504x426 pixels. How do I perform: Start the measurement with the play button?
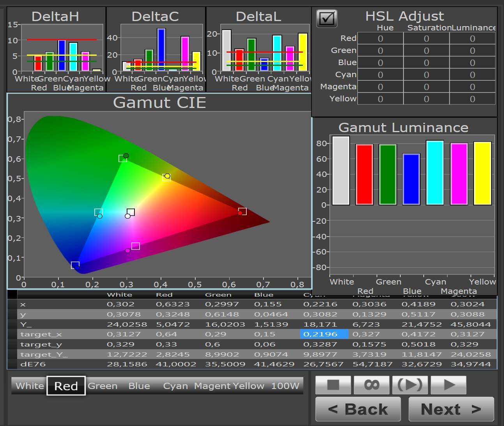[x=449, y=385]
